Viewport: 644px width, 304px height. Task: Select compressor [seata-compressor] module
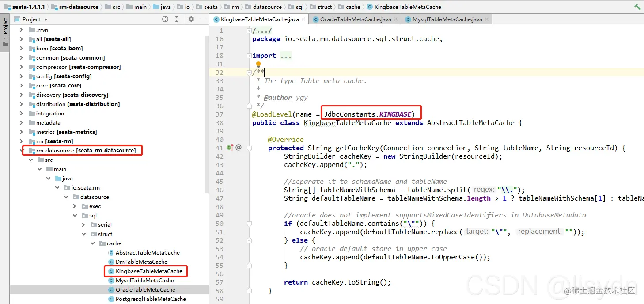click(78, 67)
